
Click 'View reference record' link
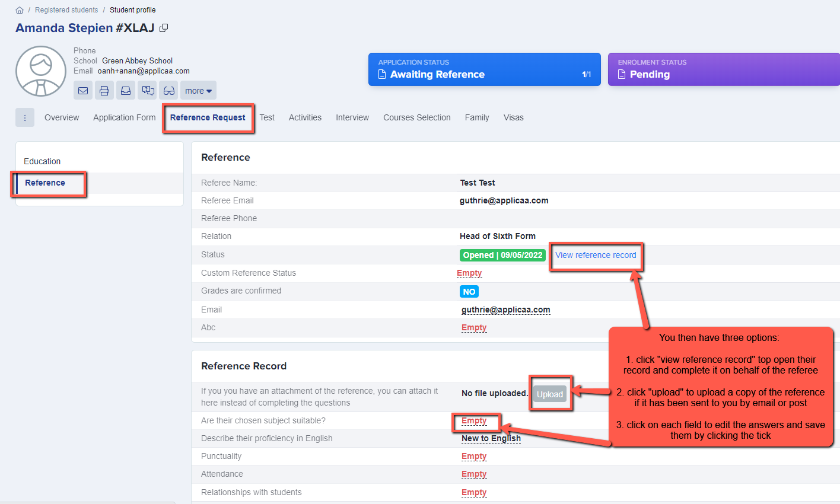click(596, 255)
